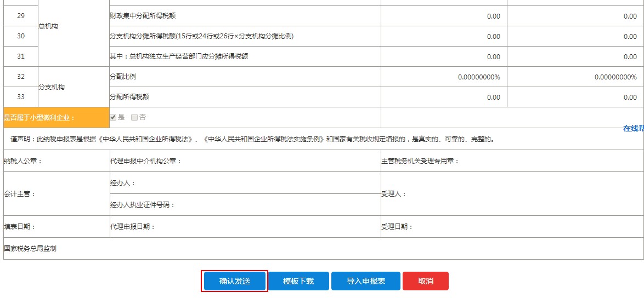
Task: Select row 31 rightmost 0.00 amount field
Action: pyautogui.click(x=575, y=57)
